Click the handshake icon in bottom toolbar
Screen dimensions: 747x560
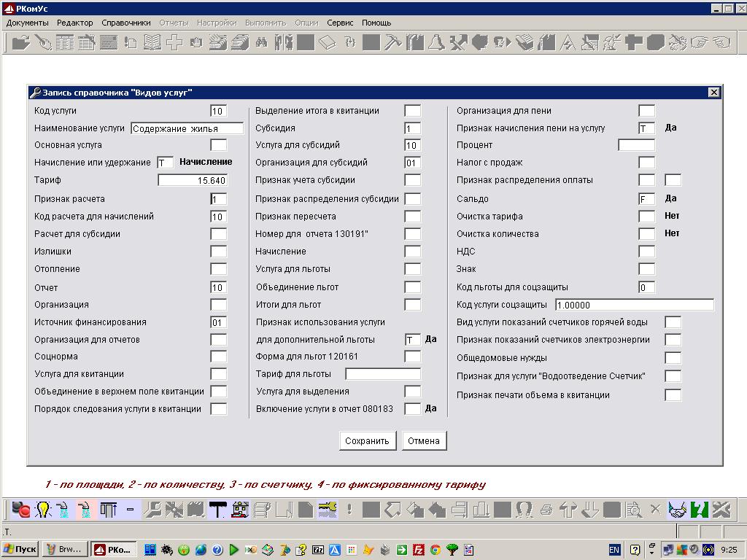pyautogui.click(x=678, y=509)
